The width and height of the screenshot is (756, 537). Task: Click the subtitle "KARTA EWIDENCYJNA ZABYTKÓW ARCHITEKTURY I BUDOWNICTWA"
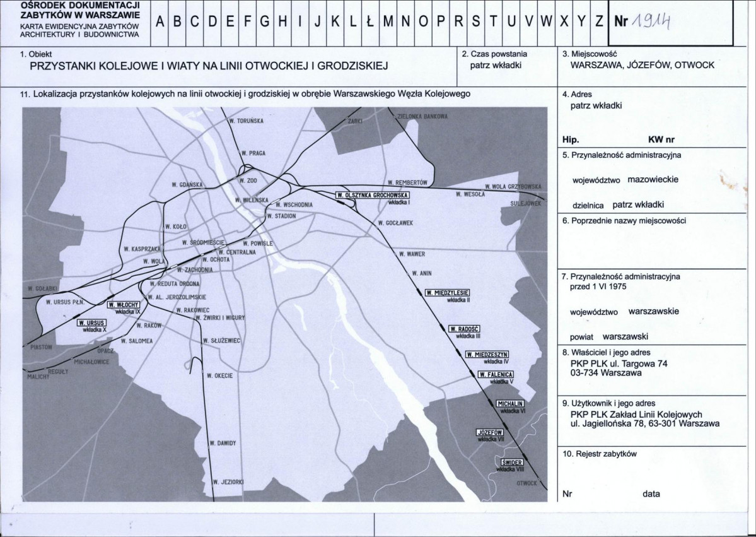[x=79, y=30]
